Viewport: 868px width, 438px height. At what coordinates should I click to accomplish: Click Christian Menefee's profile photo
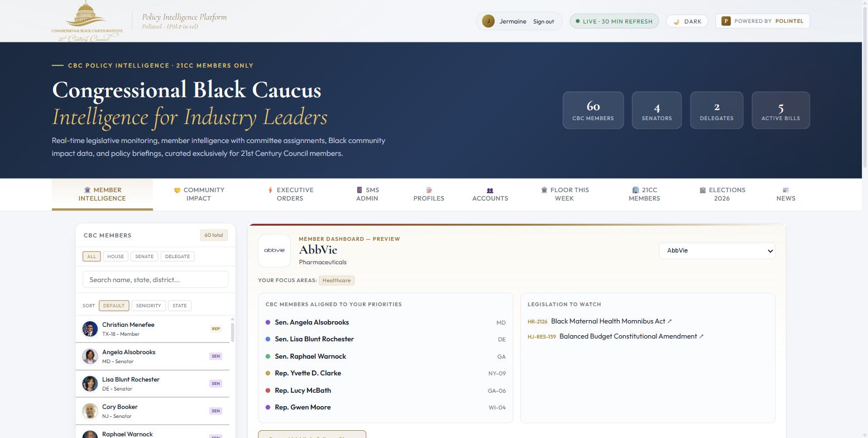[90, 329]
